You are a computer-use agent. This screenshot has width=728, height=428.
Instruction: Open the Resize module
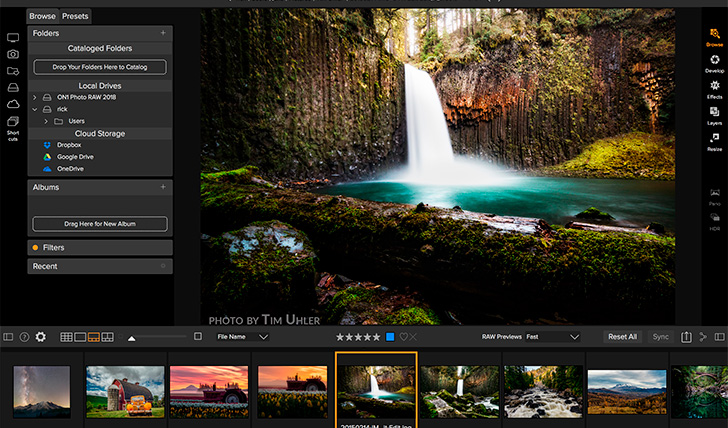click(x=715, y=142)
